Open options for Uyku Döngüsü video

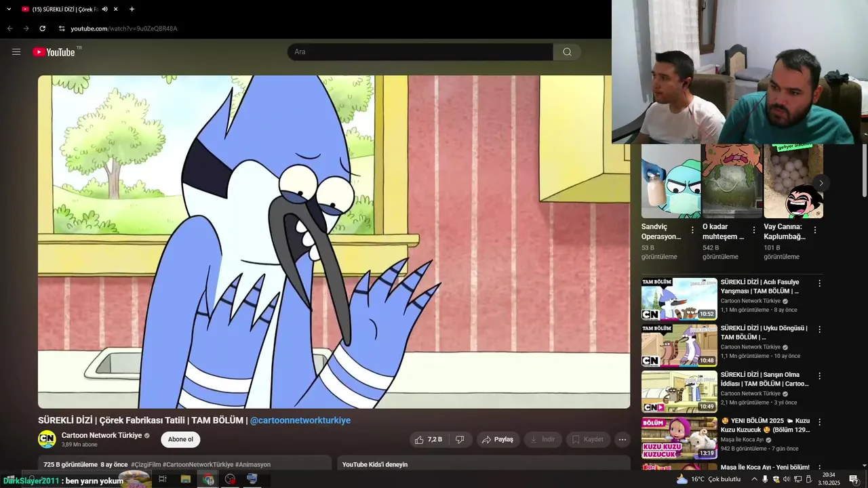819,329
